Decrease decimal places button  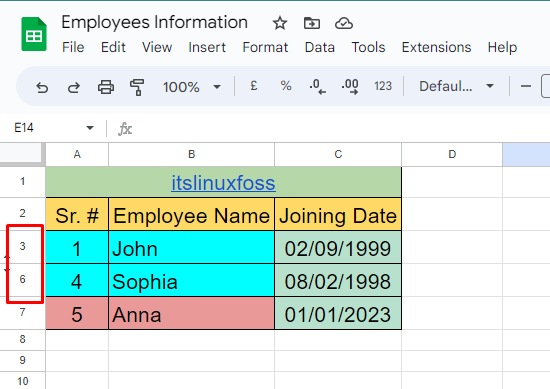coord(317,86)
